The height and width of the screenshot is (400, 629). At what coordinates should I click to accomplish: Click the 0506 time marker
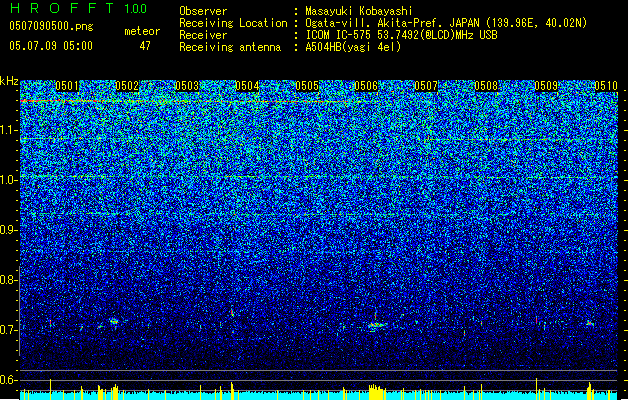pyautogui.click(x=366, y=86)
